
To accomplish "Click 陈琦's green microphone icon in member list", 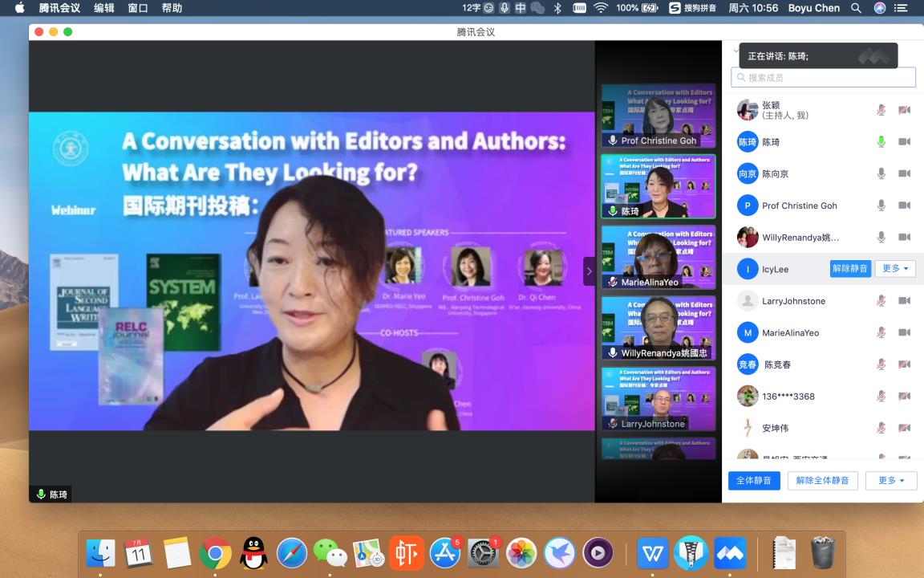I will tap(881, 142).
